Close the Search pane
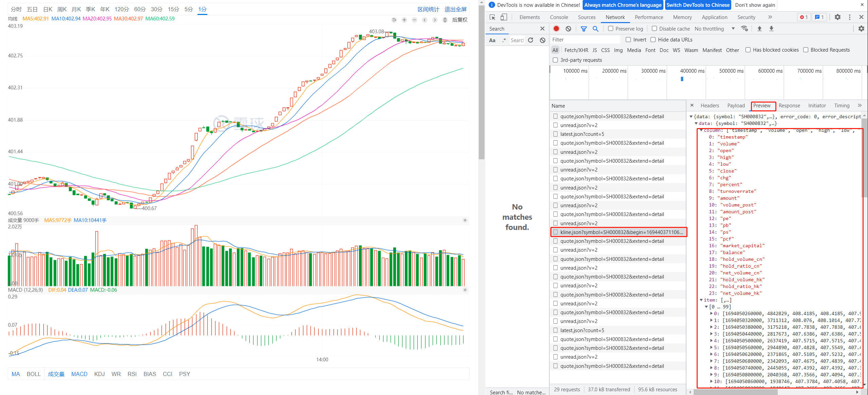This screenshot has height=395, width=868. [542, 29]
